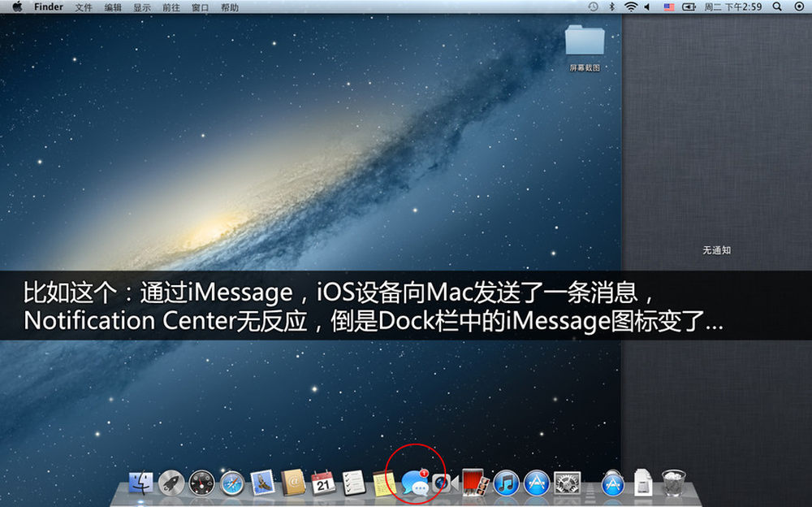Open the Trash in the Dock

coord(673,482)
